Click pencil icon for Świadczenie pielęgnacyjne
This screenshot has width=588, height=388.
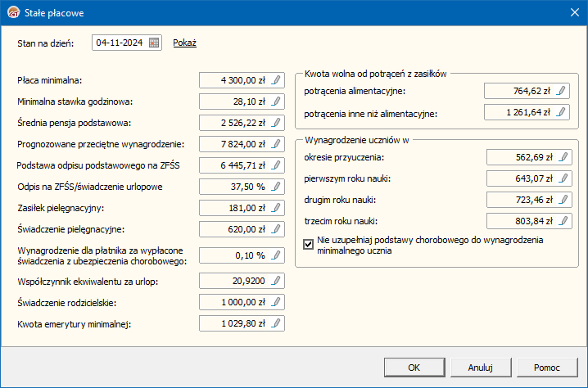(x=276, y=229)
